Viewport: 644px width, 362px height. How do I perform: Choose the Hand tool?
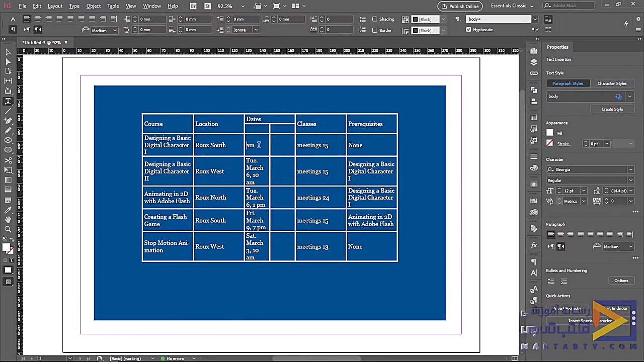point(8,220)
